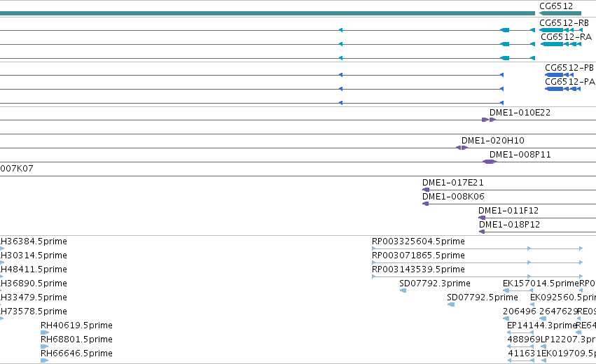Click the DME1-008K06 clone label
596x364 pixels.
(x=453, y=197)
